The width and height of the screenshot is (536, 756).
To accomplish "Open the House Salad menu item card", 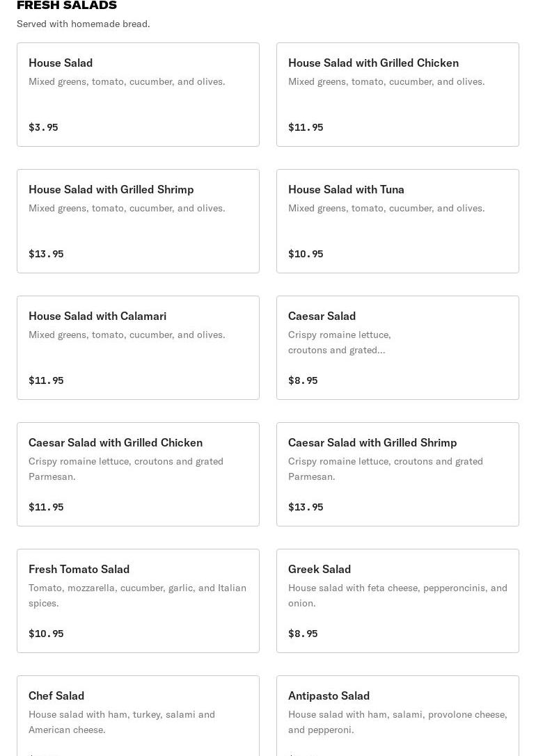I will [138, 95].
